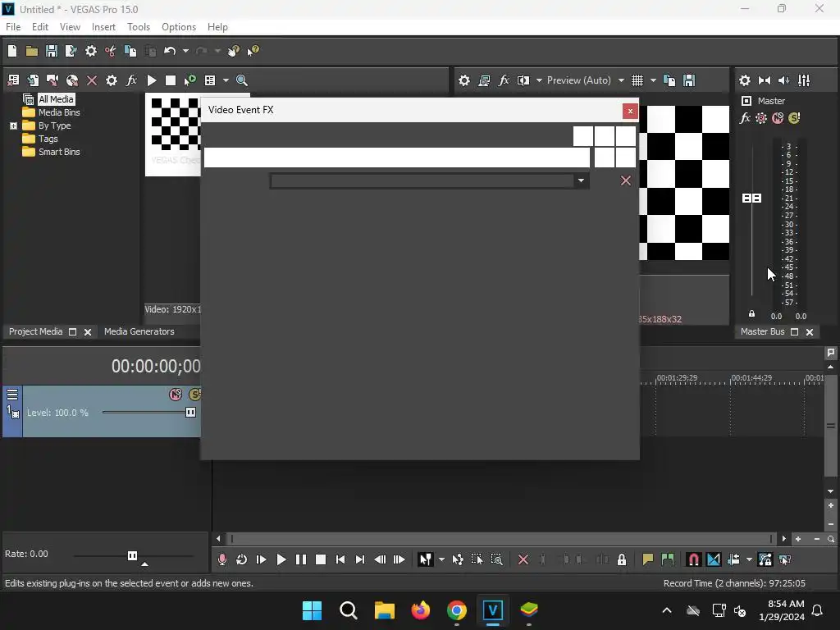Copy selection using the main toolbar Copy icon
The image size is (840, 630).
click(x=130, y=51)
